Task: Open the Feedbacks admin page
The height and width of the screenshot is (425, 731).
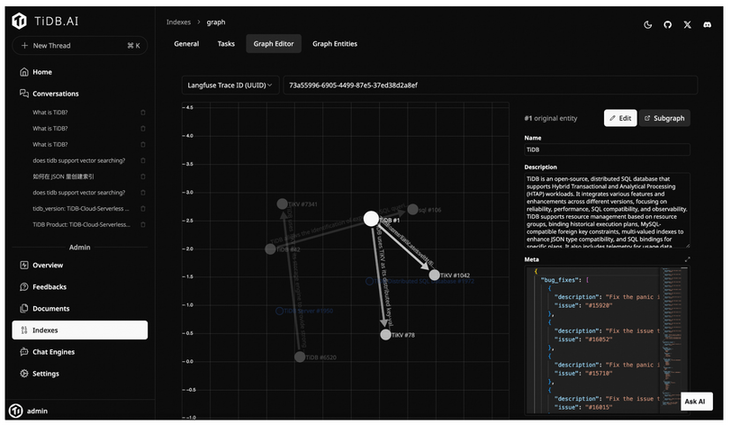Action: (80, 287)
